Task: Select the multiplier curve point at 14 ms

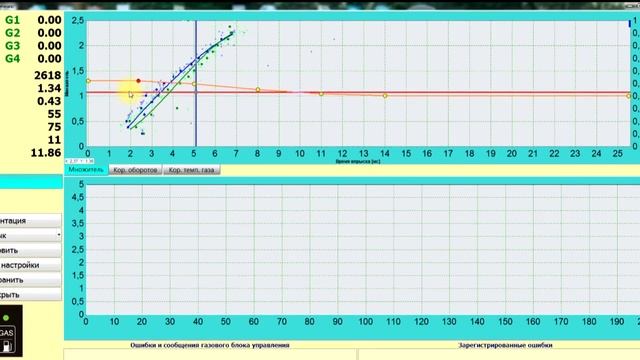Action: (x=385, y=96)
